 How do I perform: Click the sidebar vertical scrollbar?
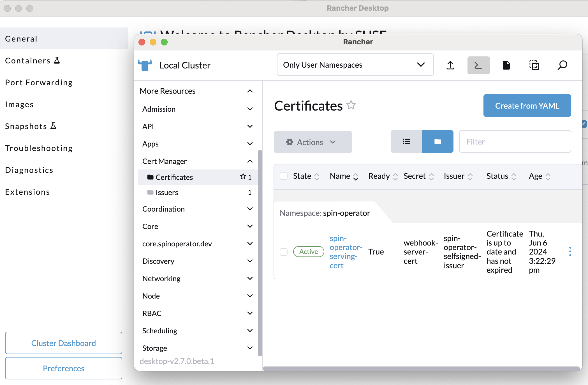(x=260, y=253)
